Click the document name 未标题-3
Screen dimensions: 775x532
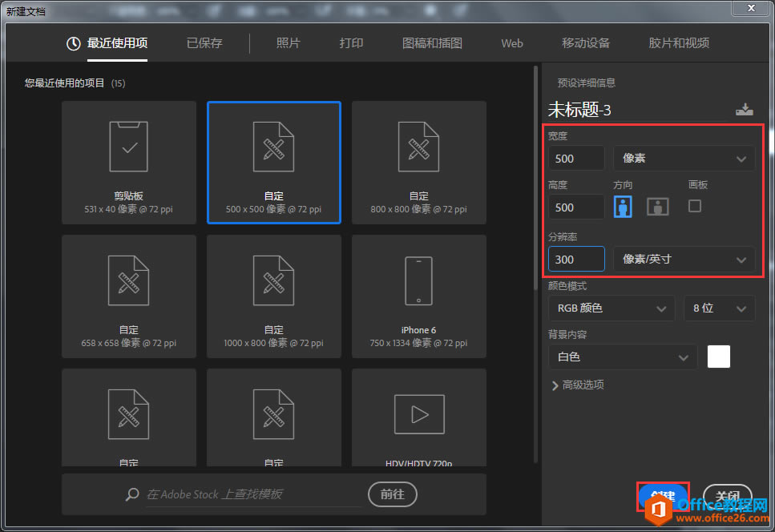coord(579,110)
